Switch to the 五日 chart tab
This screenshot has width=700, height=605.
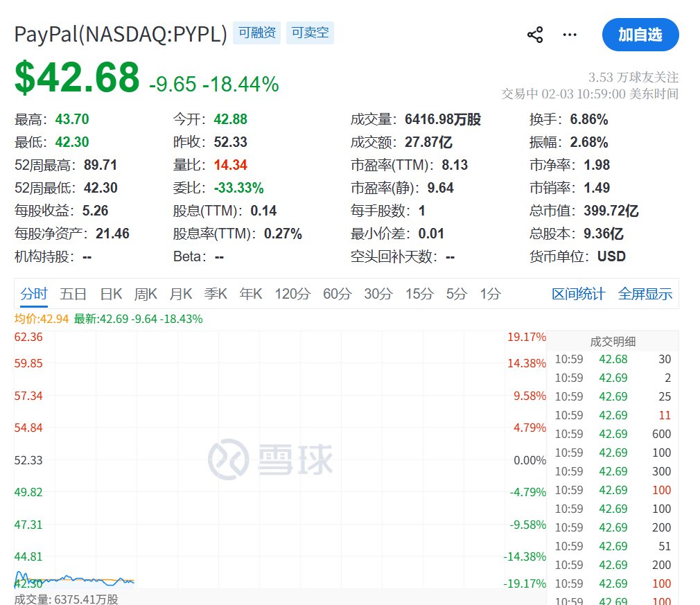(73, 294)
